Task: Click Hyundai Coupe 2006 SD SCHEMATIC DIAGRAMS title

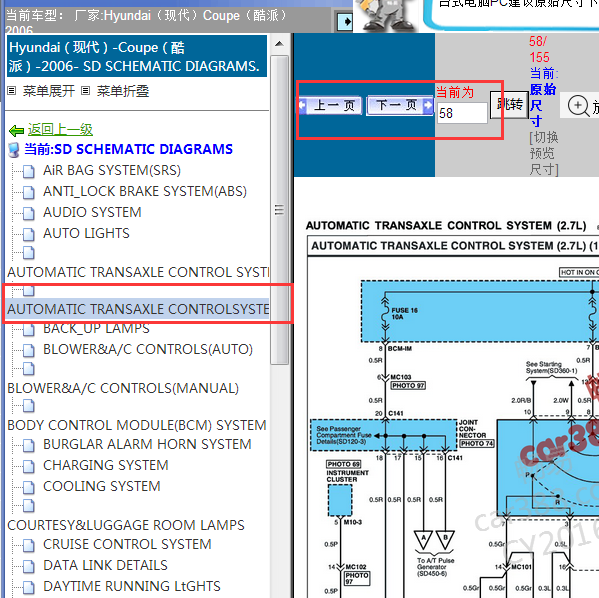Action: [x=137, y=57]
